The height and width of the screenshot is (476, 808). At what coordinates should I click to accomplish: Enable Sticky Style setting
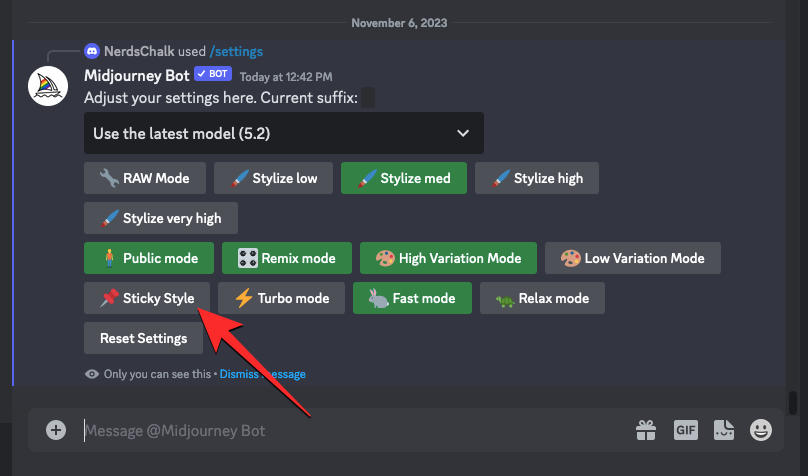tap(146, 298)
